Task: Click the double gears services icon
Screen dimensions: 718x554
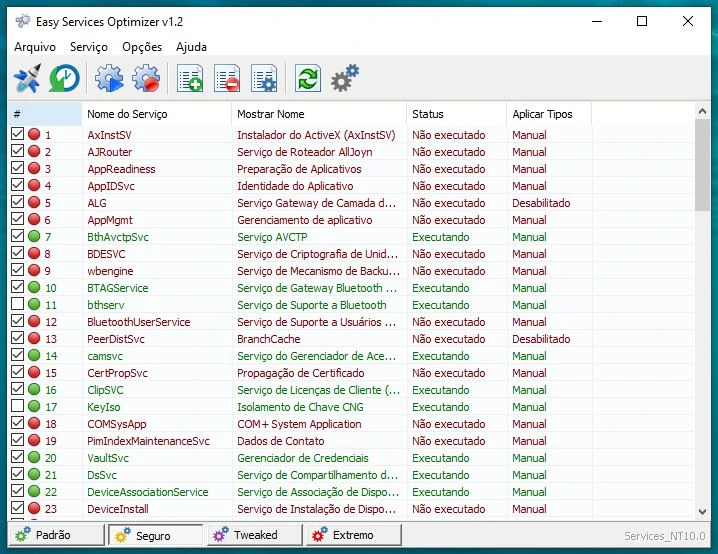Action: 345,78
